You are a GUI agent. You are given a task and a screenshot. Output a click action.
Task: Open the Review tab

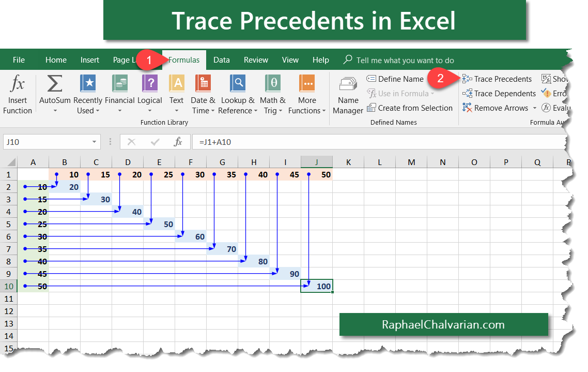click(x=256, y=60)
